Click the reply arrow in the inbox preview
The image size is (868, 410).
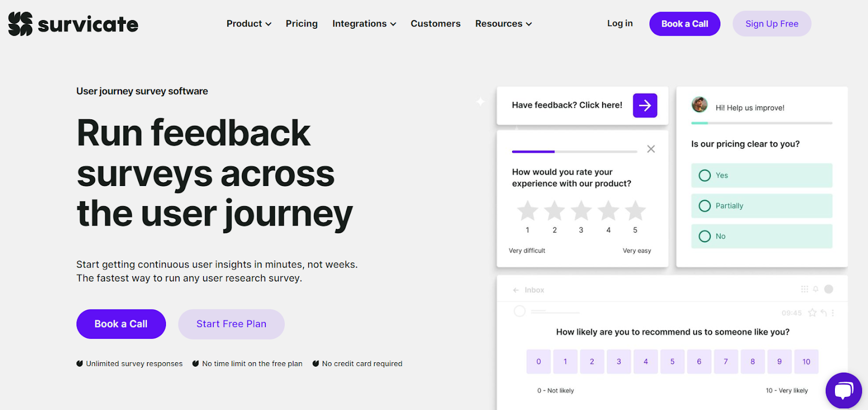coord(823,312)
